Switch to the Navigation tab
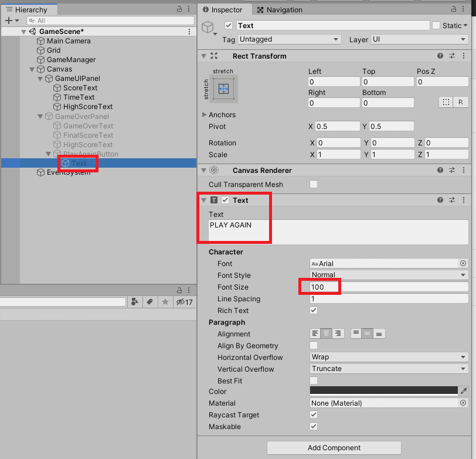The width and height of the screenshot is (476, 459). click(x=280, y=10)
